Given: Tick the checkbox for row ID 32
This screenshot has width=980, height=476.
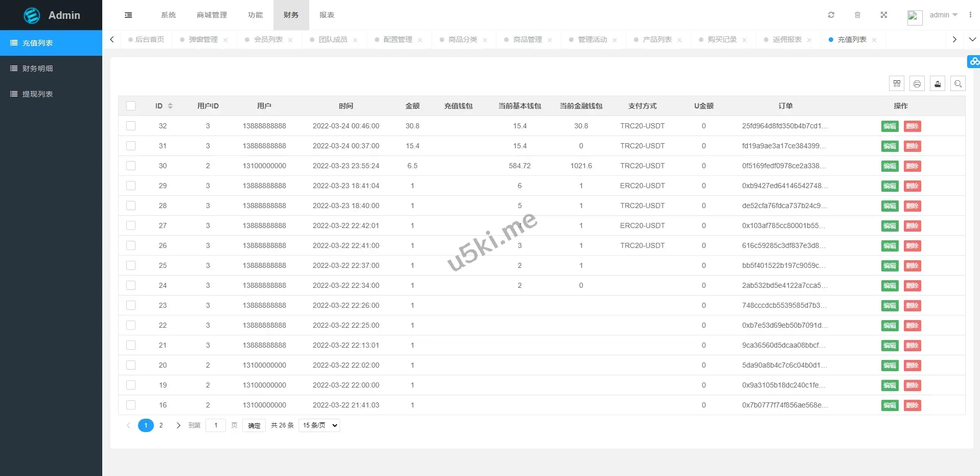Looking at the screenshot, I should click(x=131, y=126).
